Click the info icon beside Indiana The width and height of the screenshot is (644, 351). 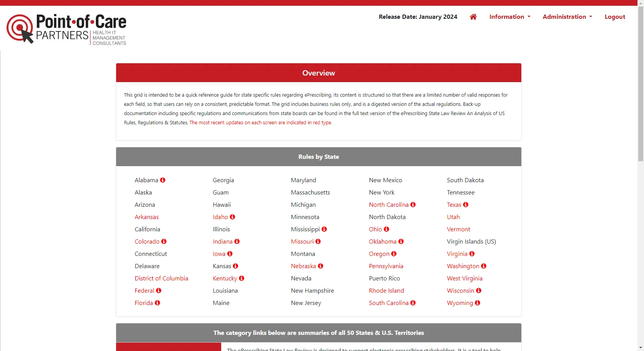point(237,241)
